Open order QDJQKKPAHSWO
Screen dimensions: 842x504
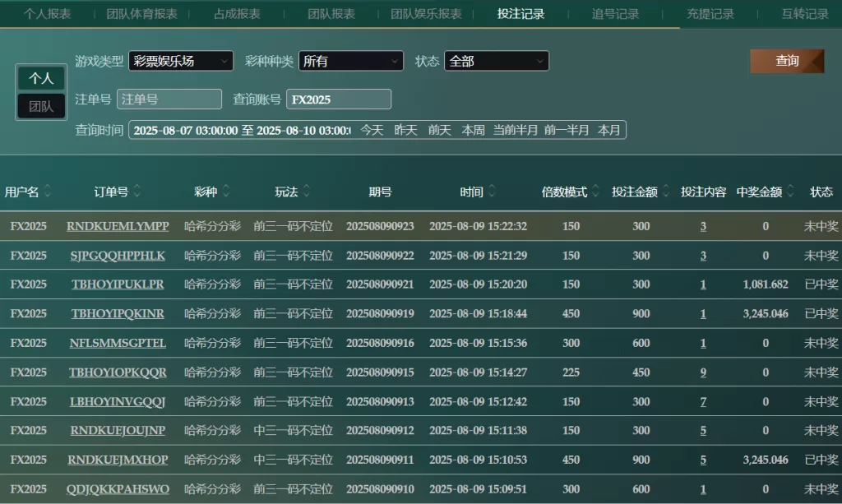point(118,489)
